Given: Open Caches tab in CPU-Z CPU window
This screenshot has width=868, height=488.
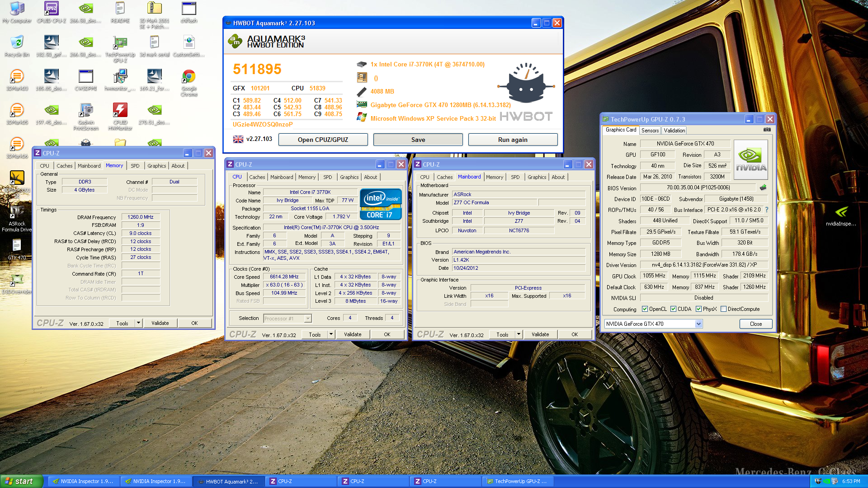Looking at the screenshot, I should (257, 177).
